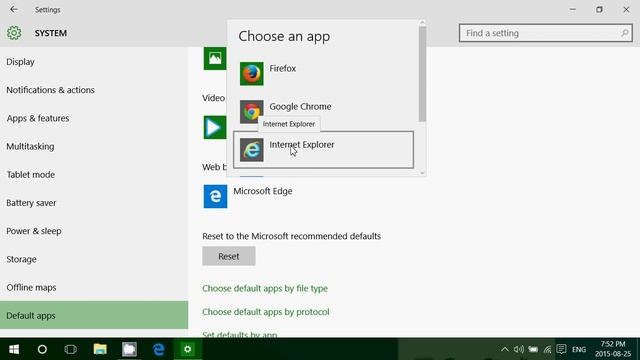Launch Microsoft Edge from the taskbar

point(158,349)
